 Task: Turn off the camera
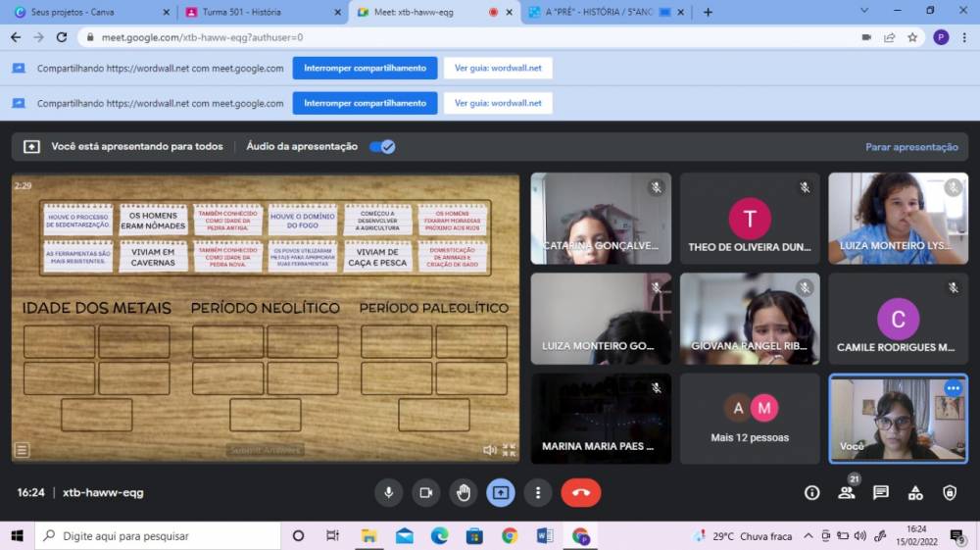click(x=425, y=492)
